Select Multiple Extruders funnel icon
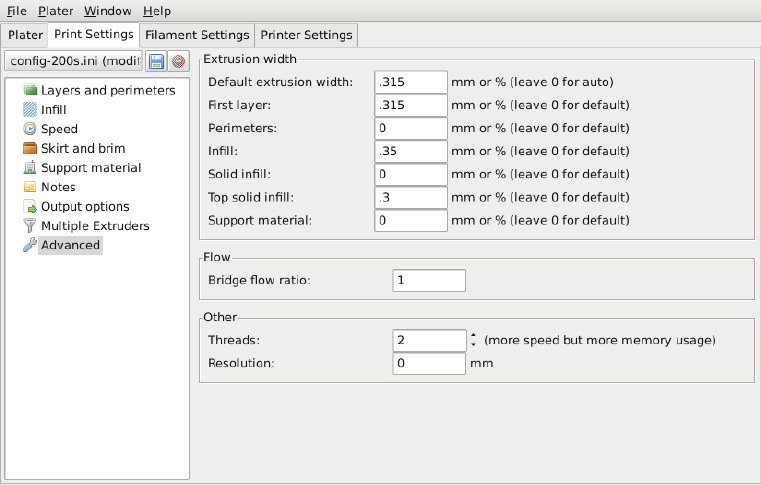Screen dimensions: 761x485 tap(30, 226)
